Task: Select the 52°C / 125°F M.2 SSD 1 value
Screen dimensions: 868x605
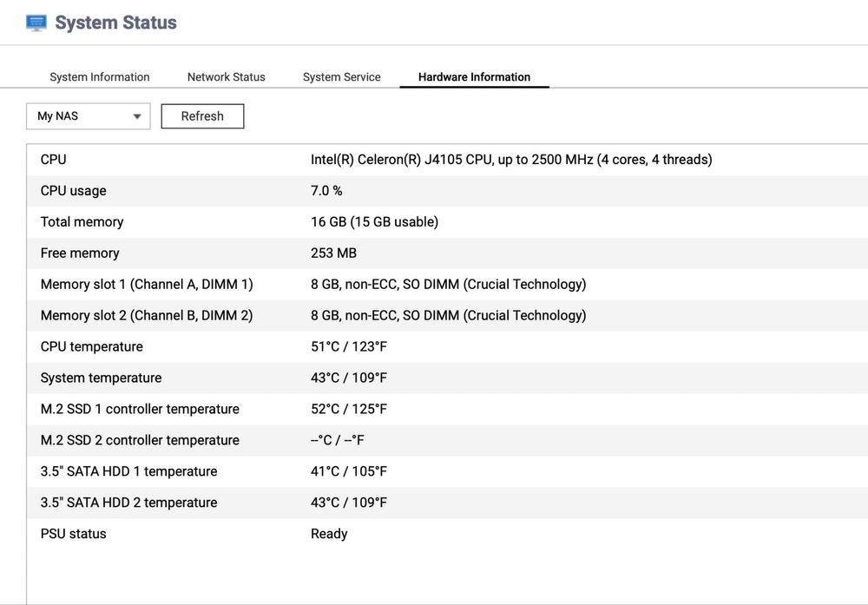Action: click(349, 409)
